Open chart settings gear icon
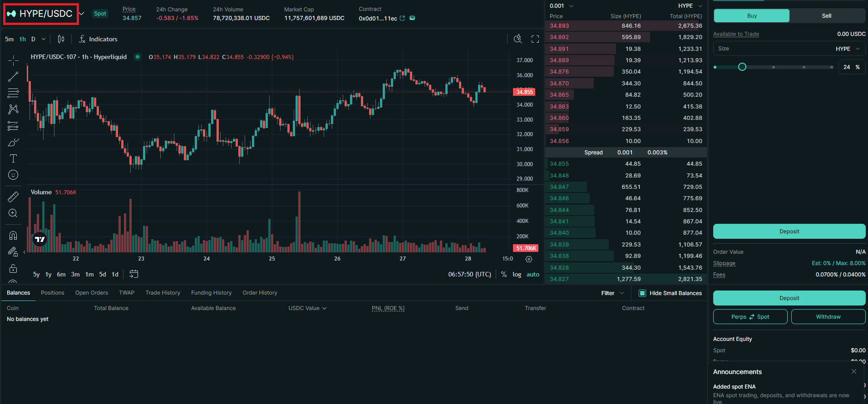Screen dimensions: 868x404 (x=529, y=259)
